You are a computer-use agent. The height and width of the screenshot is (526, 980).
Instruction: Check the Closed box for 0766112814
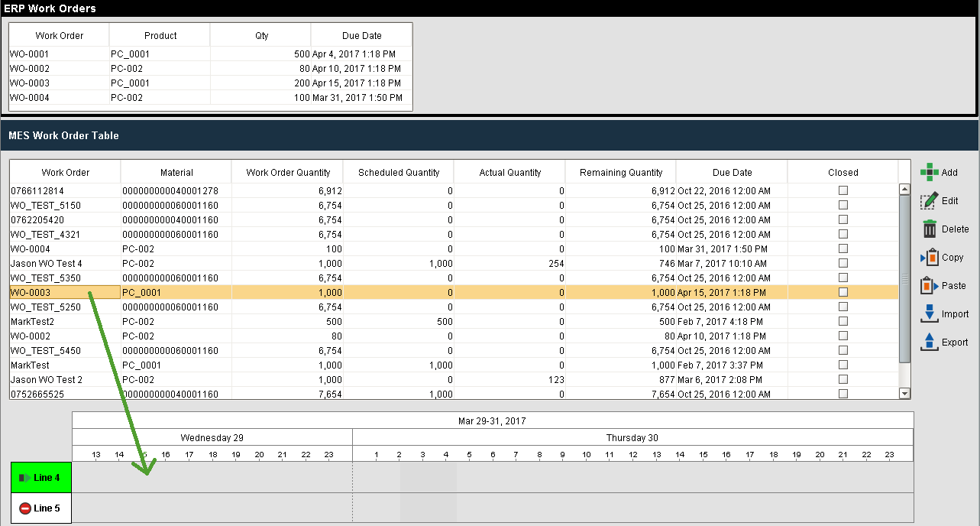[x=843, y=190]
